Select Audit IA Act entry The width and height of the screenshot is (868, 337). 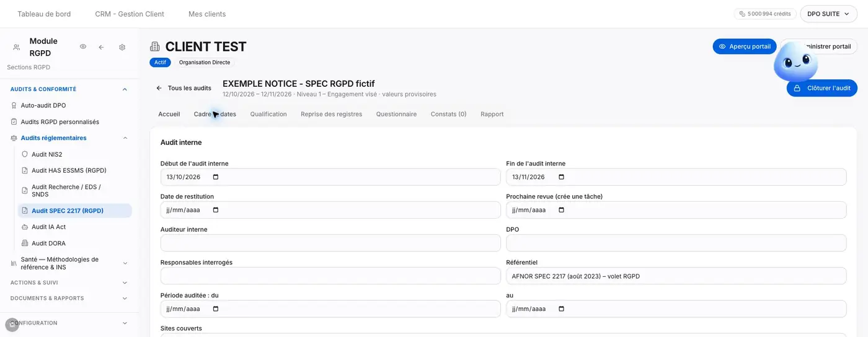(x=49, y=227)
